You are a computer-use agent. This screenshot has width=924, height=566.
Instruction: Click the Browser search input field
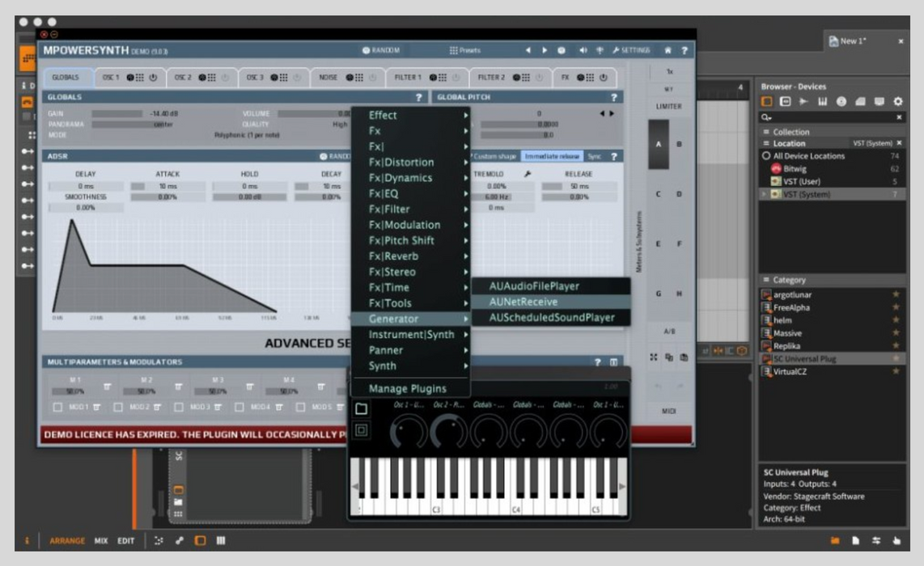tap(829, 117)
